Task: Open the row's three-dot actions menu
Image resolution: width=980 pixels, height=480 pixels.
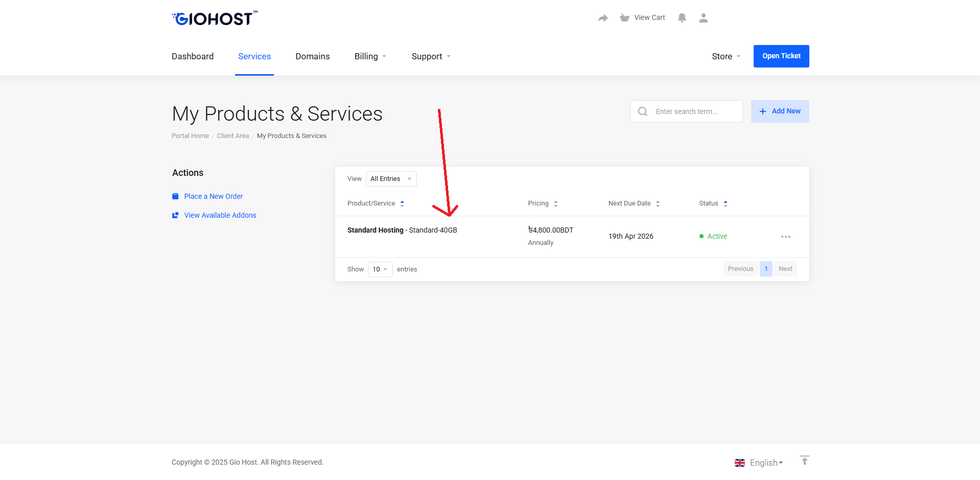Action: pyautogui.click(x=786, y=237)
